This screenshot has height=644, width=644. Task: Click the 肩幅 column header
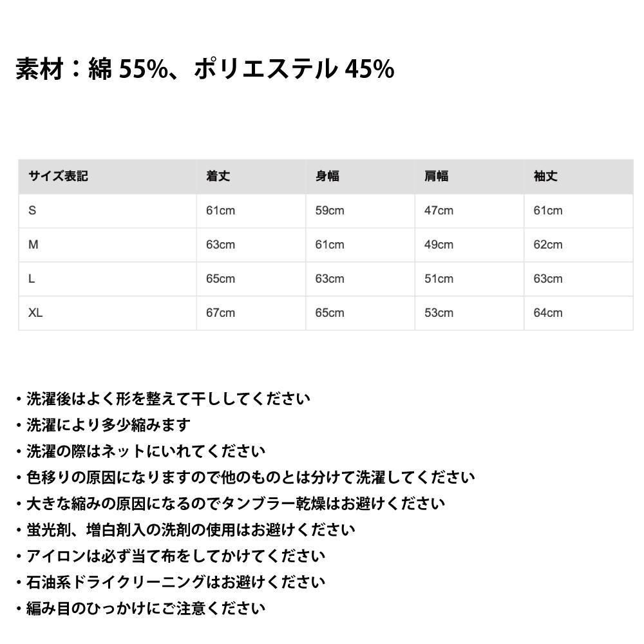(x=436, y=176)
